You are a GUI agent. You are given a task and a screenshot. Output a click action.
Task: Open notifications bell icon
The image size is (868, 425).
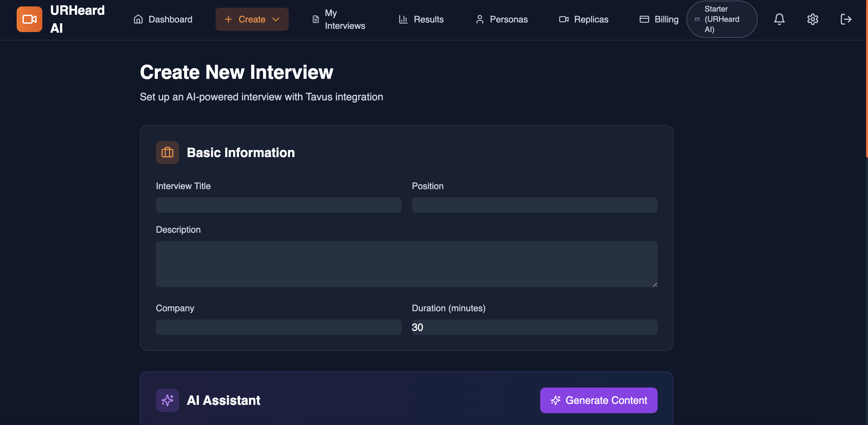[779, 19]
